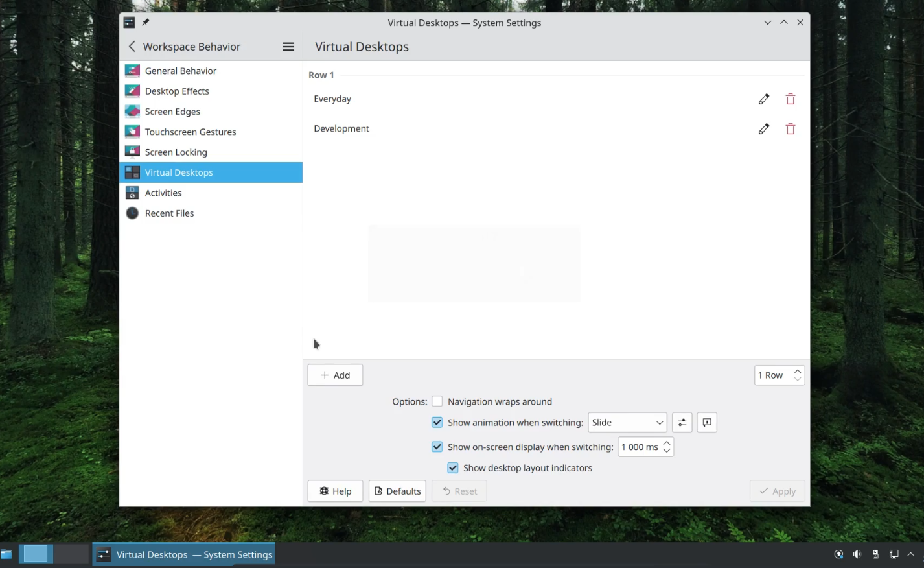Disable Show animation when switching checkbox
This screenshot has height=568, width=924.
tap(437, 423)
